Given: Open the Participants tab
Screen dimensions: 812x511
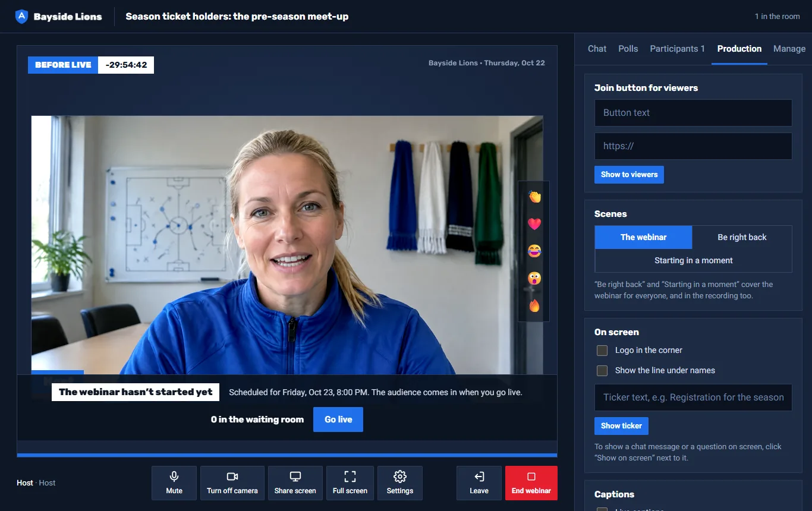Looking at the screenshot, I should [678, 49].
